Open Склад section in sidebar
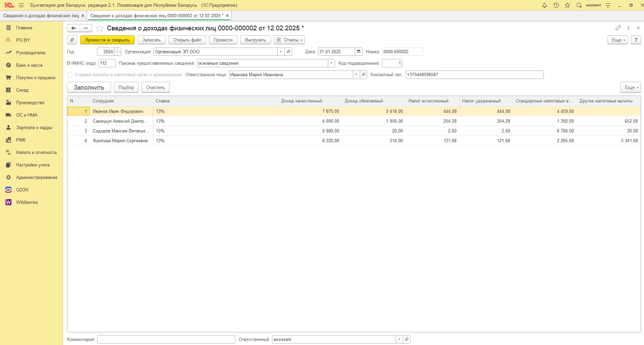 click(22, 90)
